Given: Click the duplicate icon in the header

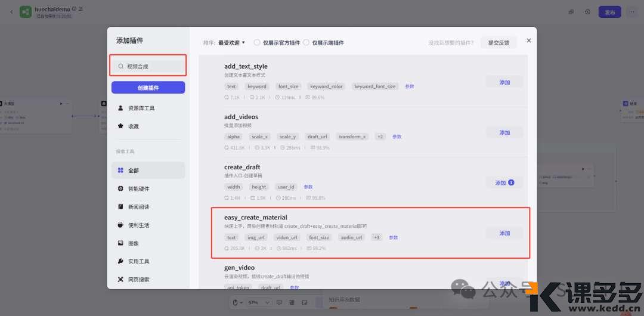Looking at the screenshot, I should 571,12.
